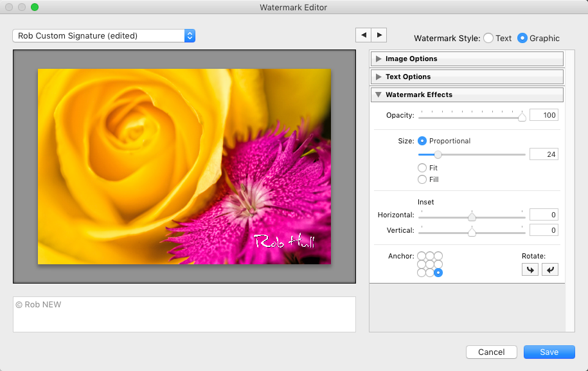Select Text watermark style
Image resolution: width=588 pixels, height=371 pixels.
488,38
